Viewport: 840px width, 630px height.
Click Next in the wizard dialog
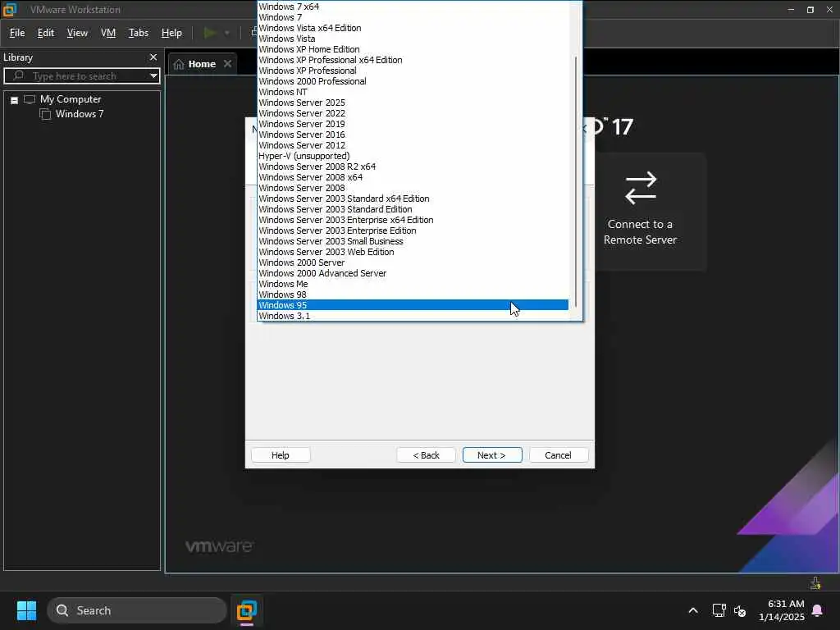tap(492, 454)
